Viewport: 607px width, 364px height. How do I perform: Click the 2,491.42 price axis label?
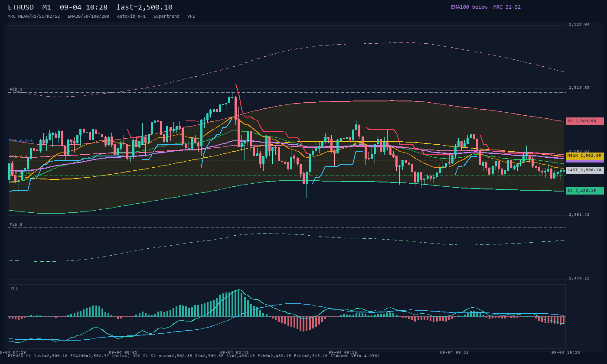click(x=579, y=214)
